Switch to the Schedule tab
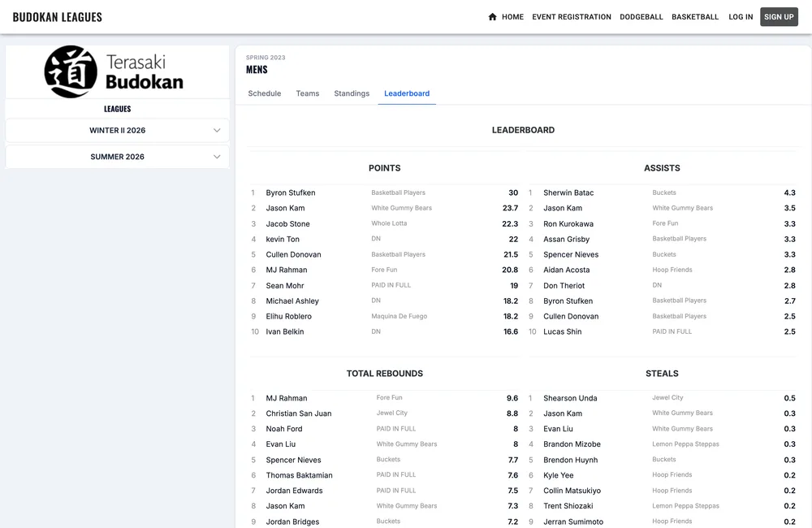This screenshot has width=812, height=528. click(x=265, y=93)
